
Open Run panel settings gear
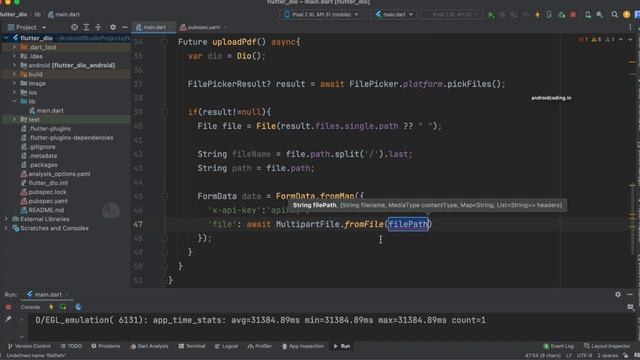coord(618,294)
